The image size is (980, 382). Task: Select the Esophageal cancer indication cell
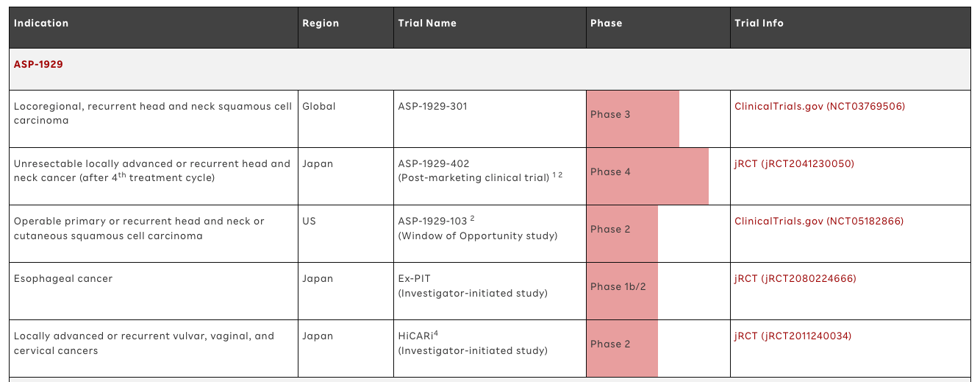coord(63,279)
